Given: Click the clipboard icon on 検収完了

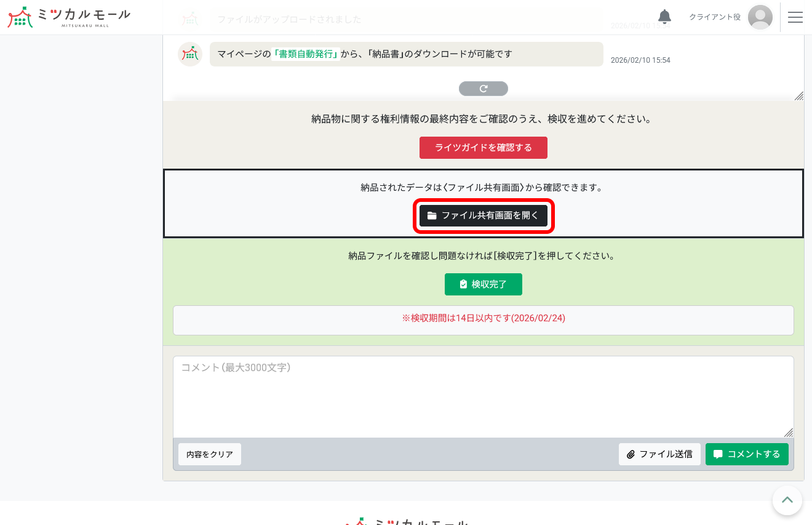Looking at the screenshot, I should [464, 284].
